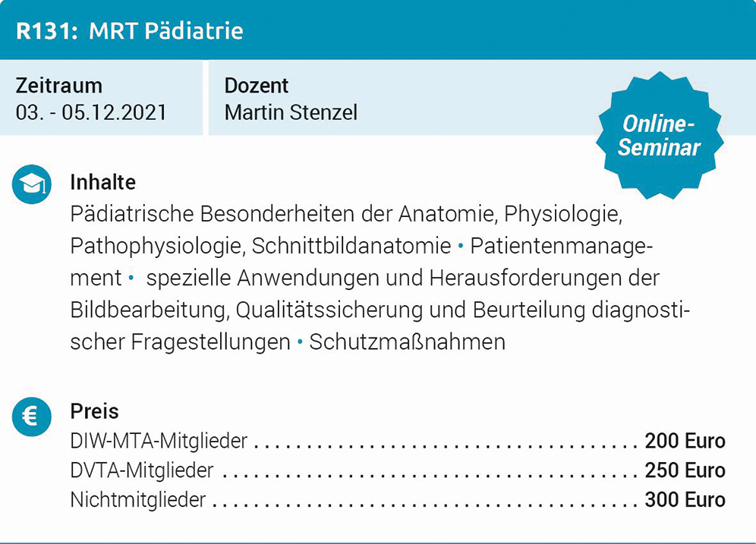Click the 300 Euro price

pyautogui.click(x=685, y=500)
